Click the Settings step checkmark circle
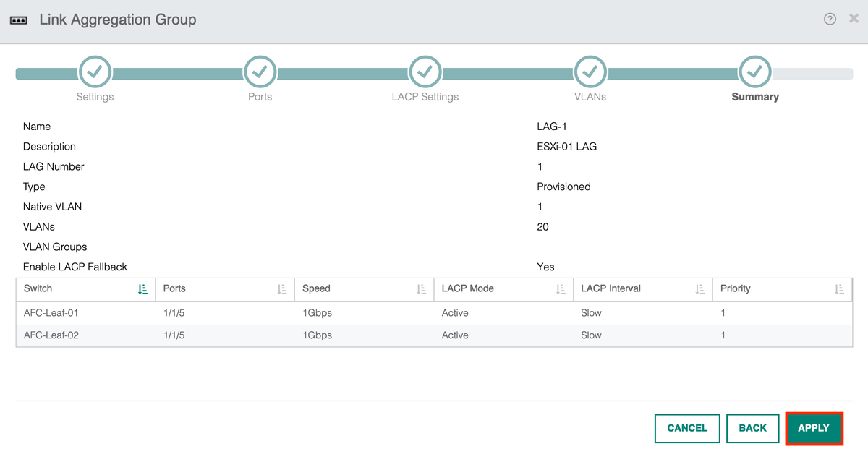This screenshot has height=454, width=868. 95,73
